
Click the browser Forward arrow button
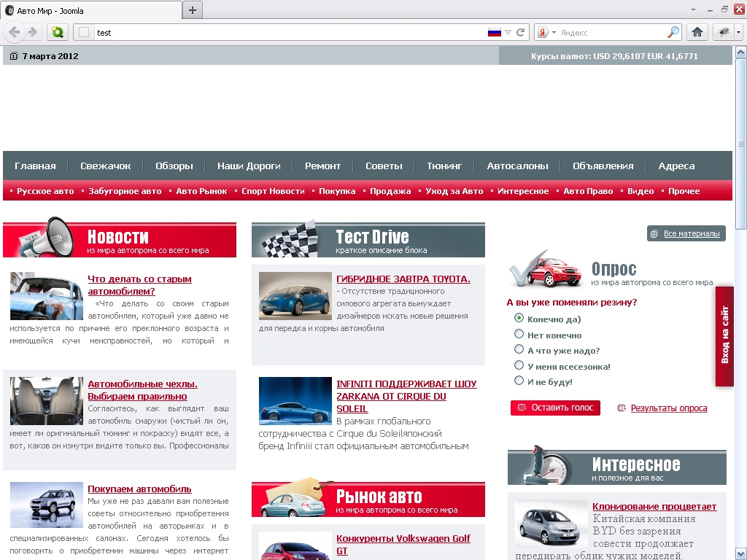(x=33, y=32)
